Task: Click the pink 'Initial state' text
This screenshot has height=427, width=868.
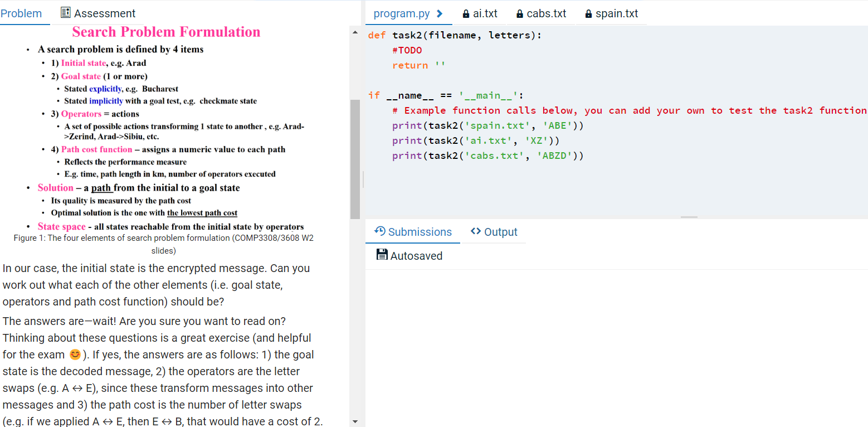Action: coord(84,63)
